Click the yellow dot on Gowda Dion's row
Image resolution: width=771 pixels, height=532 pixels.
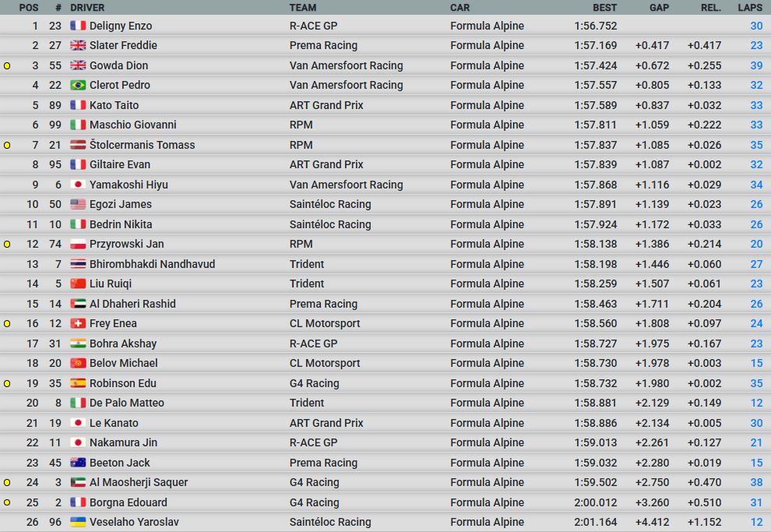[x=7, y=66]
